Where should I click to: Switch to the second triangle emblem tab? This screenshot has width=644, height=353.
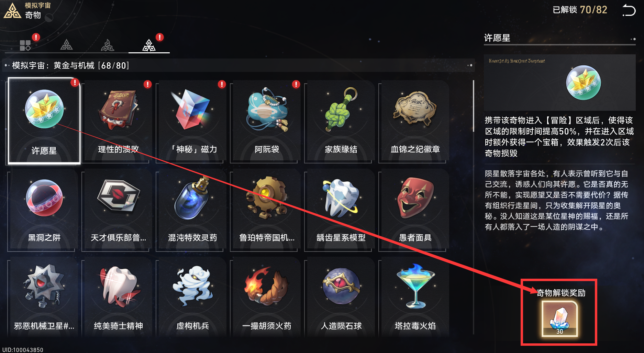click(66, 45)
